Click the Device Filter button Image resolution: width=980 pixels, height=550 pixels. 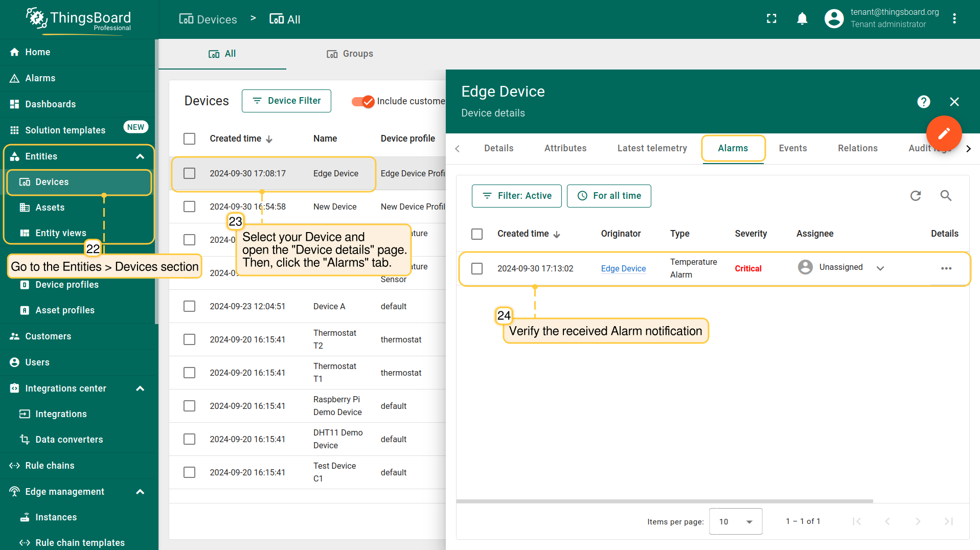[286, 101]
